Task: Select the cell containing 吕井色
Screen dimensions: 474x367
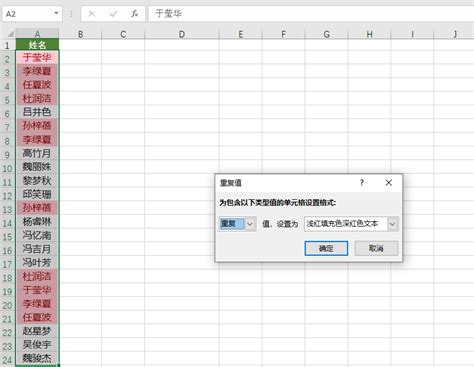Action: point(37,112)
